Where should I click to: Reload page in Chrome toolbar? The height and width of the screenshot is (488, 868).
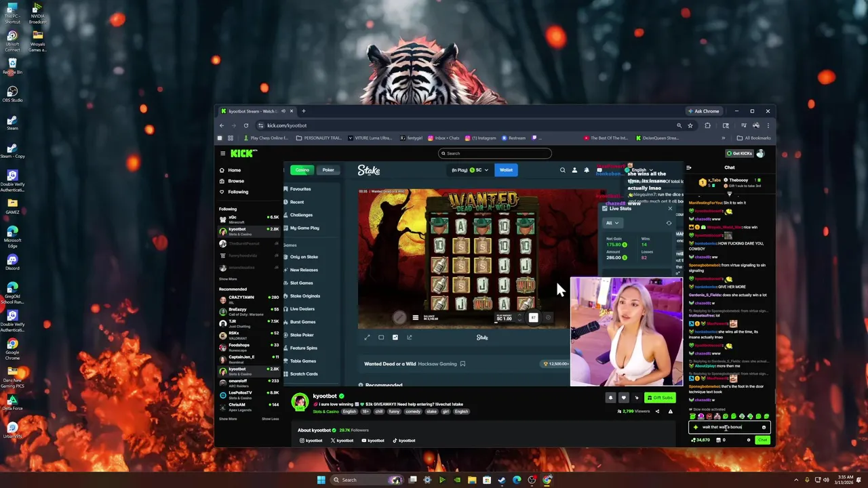pos(246,125)
